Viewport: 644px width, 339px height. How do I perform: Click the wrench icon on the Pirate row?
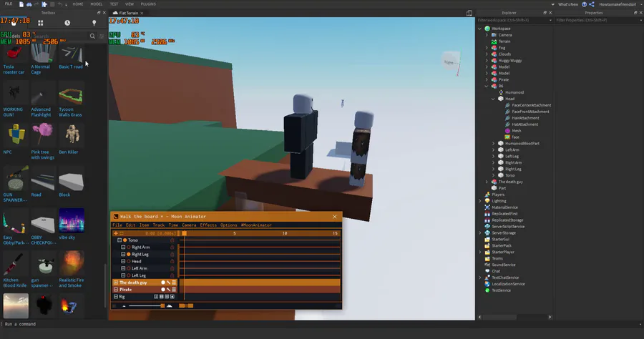[x=168, y=290]
